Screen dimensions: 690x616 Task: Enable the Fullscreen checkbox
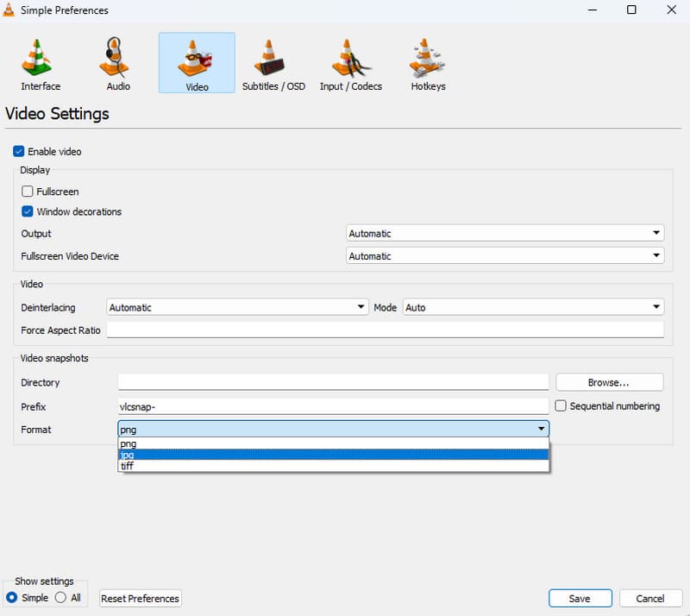[x=28, y=192]
